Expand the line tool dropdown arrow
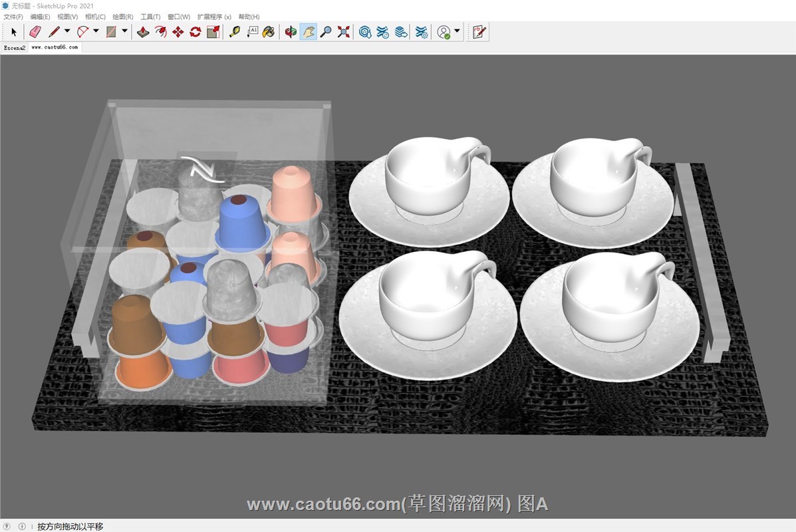This screenshot has height=532, width=796. (x=67, y=31)
